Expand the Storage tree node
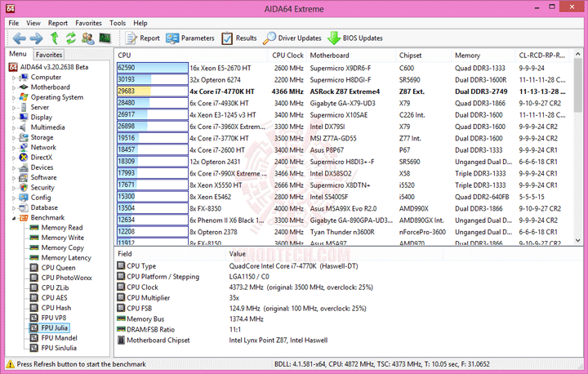The width and height of the screenshot is (588, 374). [x=14, y=138]
